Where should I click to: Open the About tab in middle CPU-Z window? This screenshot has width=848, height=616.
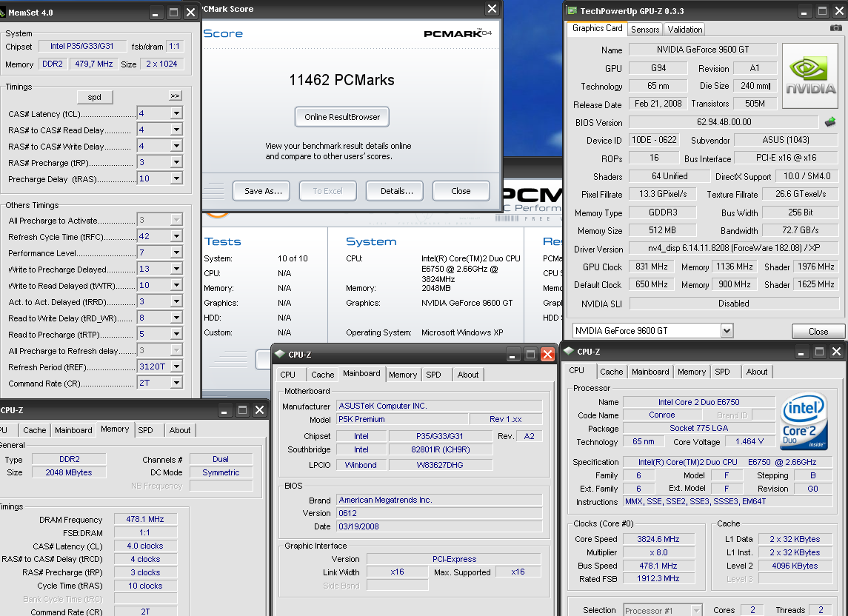(x=468, y=374)
